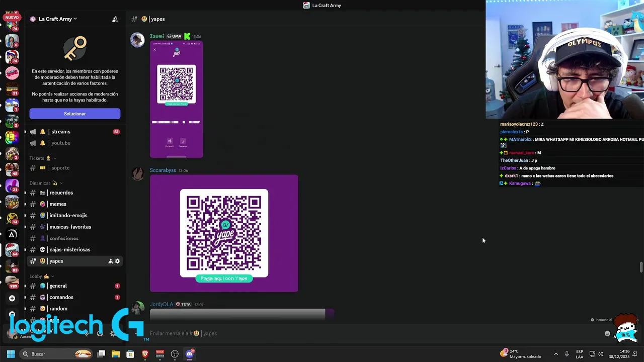Open yapes channel settings gear

click(117, 261)
